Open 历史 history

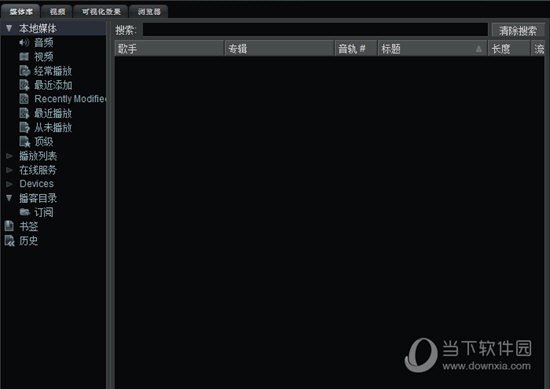pos(28,241)
